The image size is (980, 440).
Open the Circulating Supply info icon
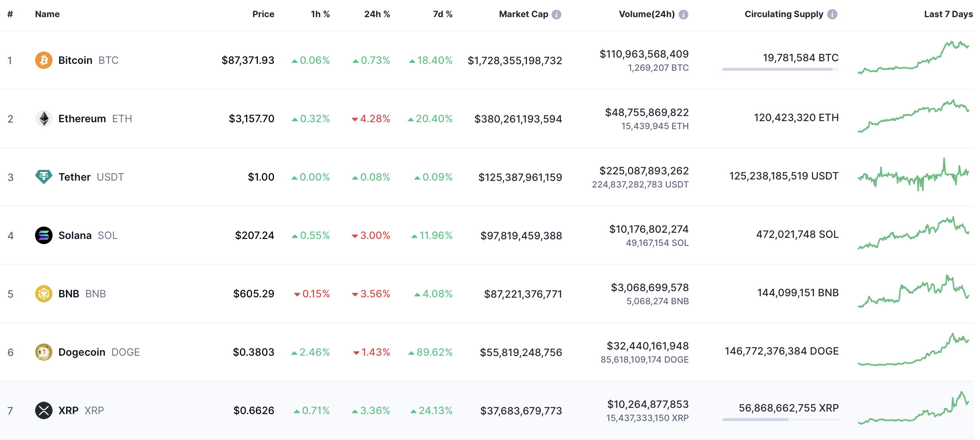[832, 15]
